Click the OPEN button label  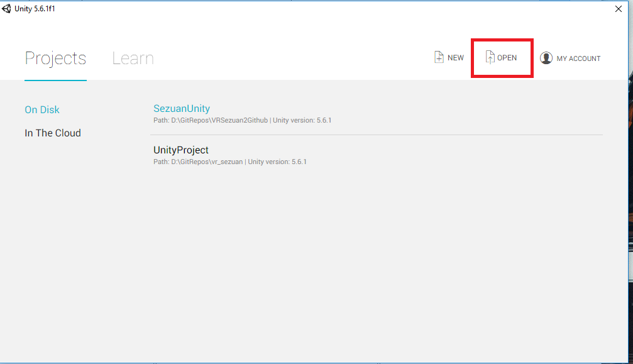[507, 58]
